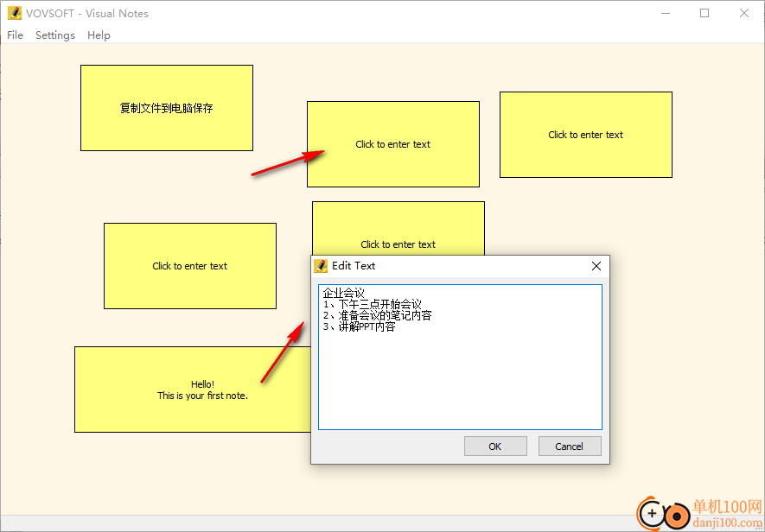Close the Edit Text dialog with X
Viewport: 765px width, 532px height.
[x=596, y=266]
